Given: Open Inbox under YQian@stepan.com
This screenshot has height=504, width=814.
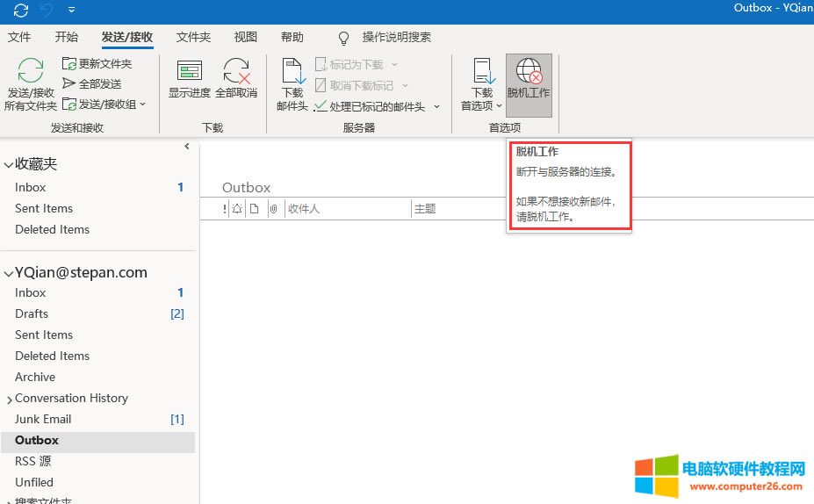Looking at the screenshot, I should [x=97, y=292].
